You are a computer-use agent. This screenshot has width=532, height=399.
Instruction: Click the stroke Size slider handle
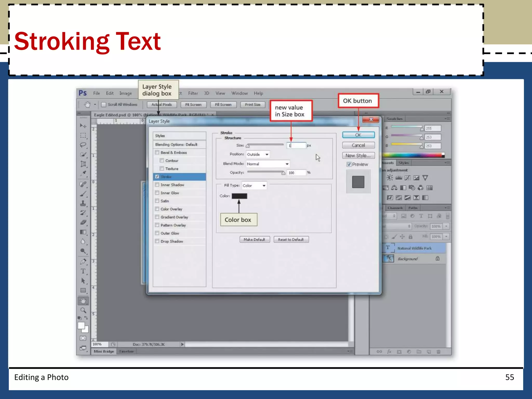click(248, 146)
